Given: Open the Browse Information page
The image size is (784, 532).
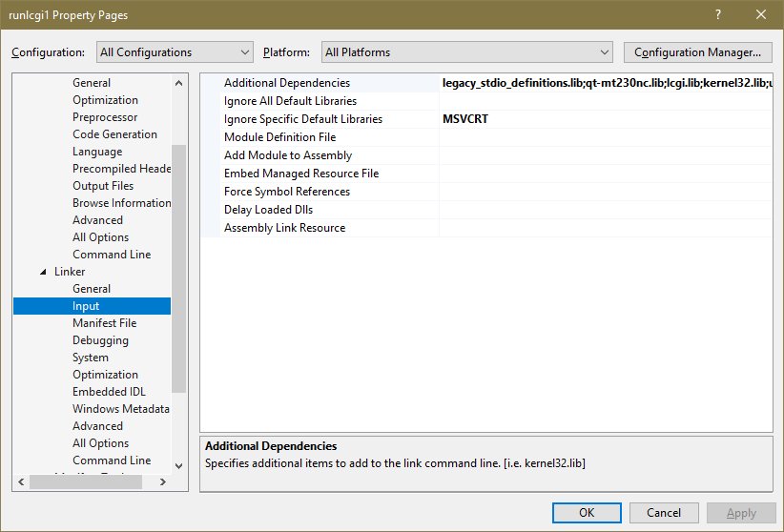Looking at the screenshot, I should coord(121,202).
